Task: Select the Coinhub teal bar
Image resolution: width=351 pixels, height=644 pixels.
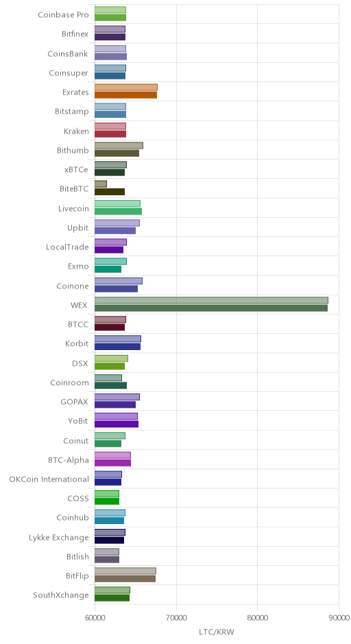Action: click(109, 521)
